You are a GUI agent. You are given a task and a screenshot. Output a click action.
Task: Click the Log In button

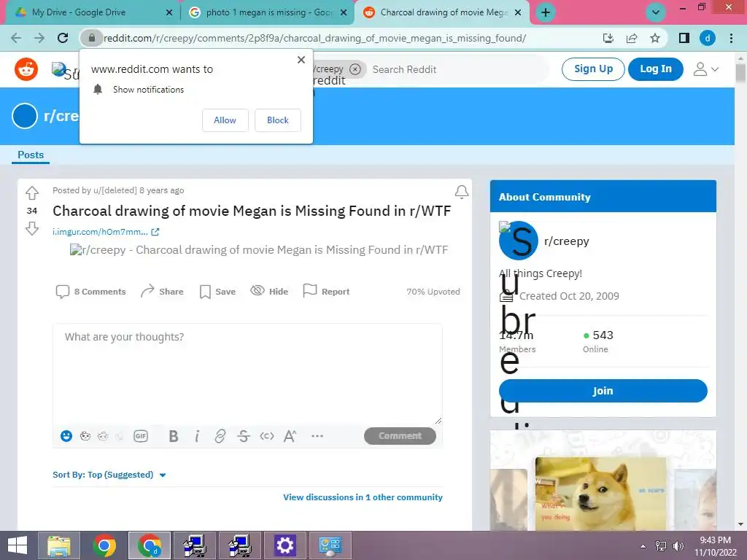pyautogui.click(x=656, y=69)
